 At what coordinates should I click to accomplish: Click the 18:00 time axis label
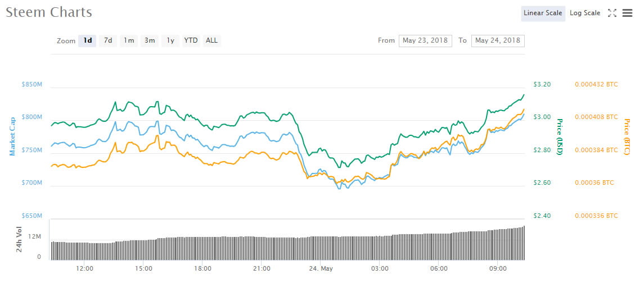(x=202, y=269)
